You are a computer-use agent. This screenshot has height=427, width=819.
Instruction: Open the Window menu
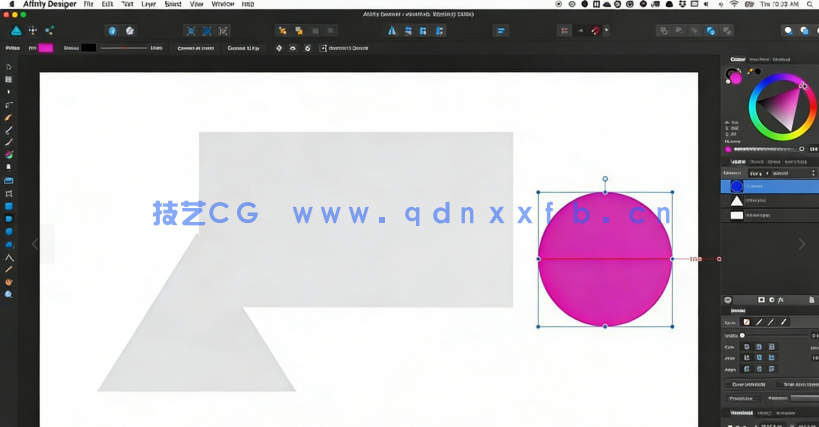[x=223, y=4]
